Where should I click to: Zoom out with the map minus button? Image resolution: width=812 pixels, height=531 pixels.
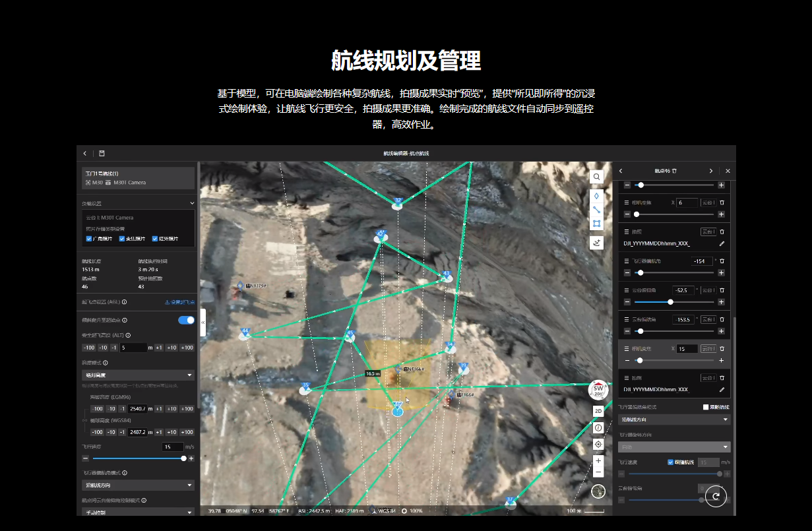[x=598, y=472]
